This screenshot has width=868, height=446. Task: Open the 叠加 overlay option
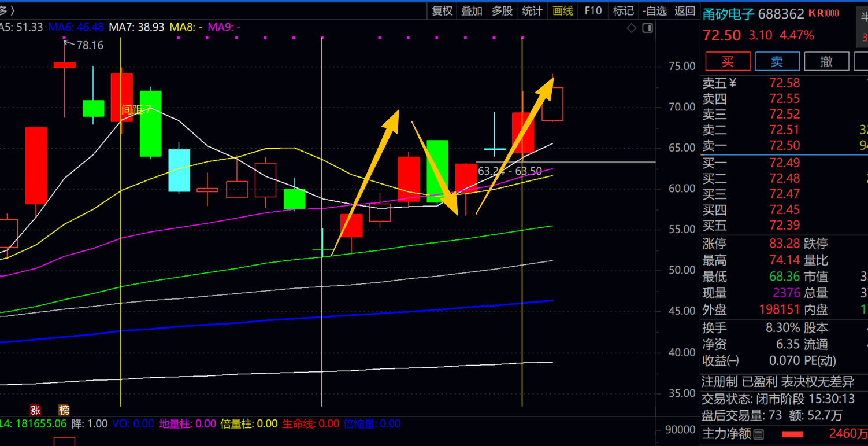point(472,11)
